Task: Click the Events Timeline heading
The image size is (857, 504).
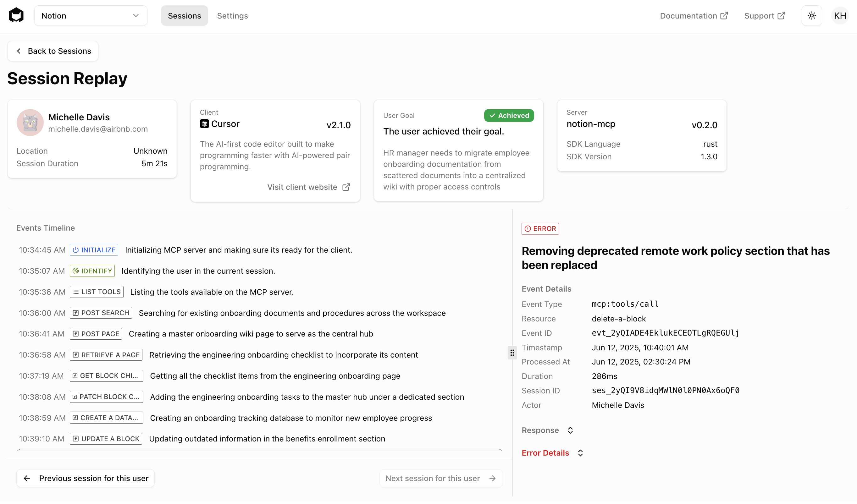Action: point(46,228)
